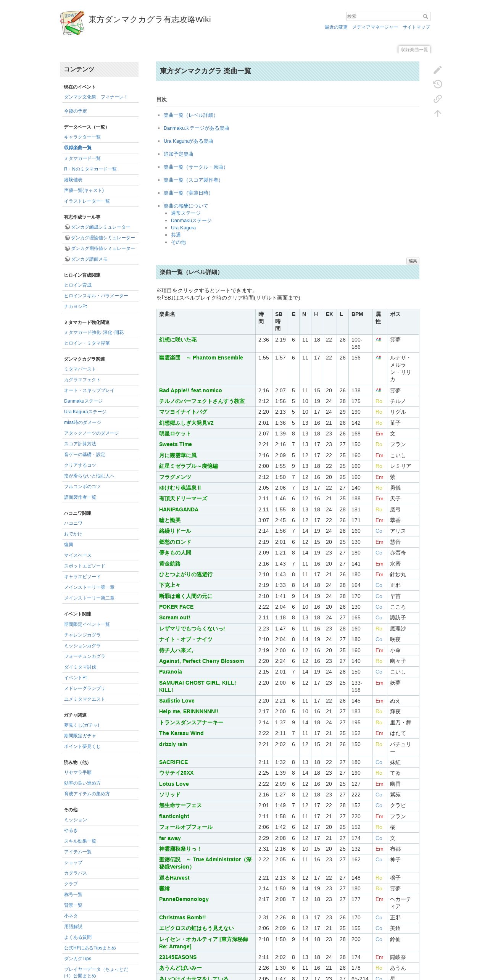Open sidebar link キャラクター一覧
This screenshot has width=490, height=980.
point(82,137)
